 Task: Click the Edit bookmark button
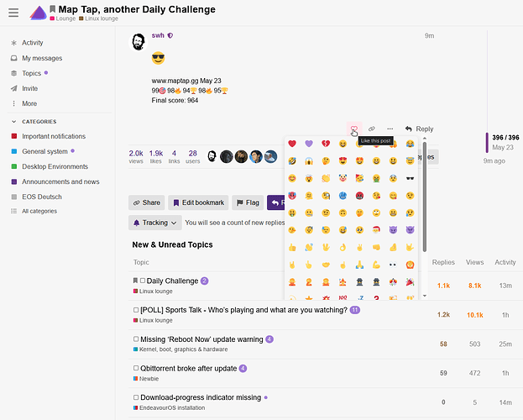[198, 202]
